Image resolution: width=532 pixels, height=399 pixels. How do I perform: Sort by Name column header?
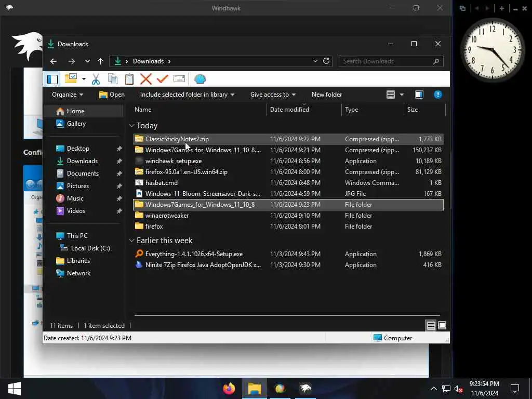(143, 110)
